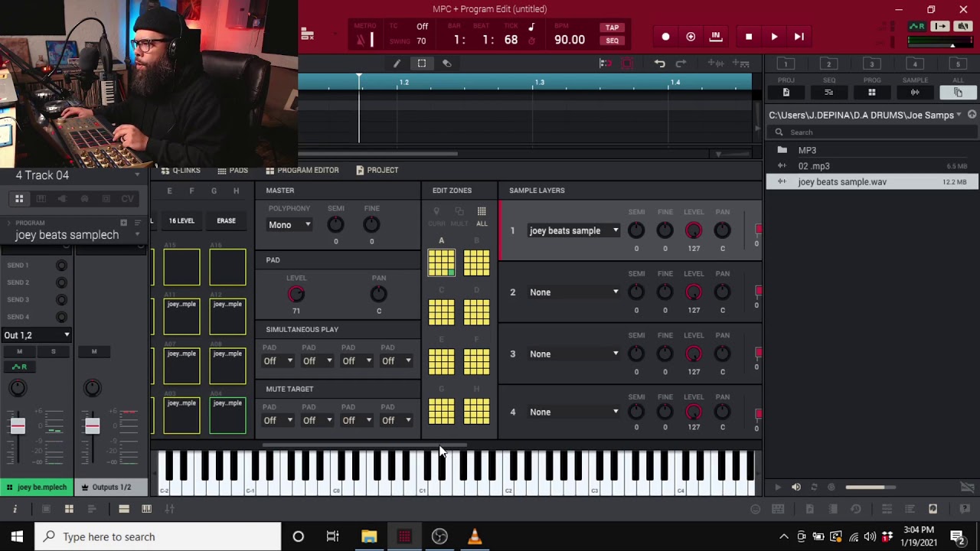Open layer 2 None sample dropdown
The image size is (980, 551).
coord(573,292)
